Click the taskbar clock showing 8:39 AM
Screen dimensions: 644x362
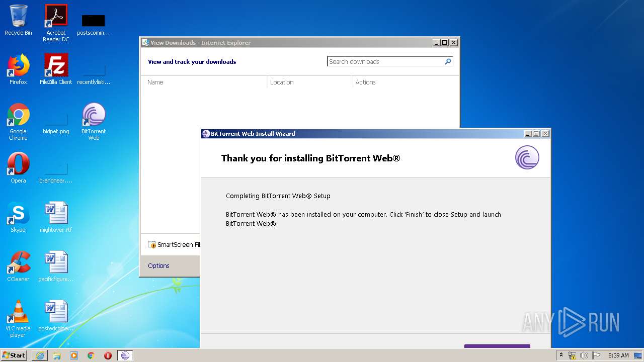618,355
